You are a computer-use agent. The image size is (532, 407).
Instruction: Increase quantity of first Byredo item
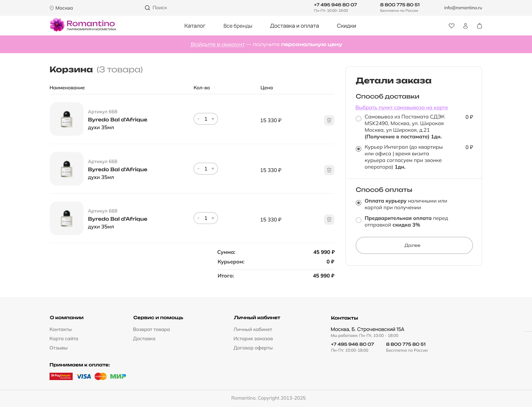click(x=213, y=119)
